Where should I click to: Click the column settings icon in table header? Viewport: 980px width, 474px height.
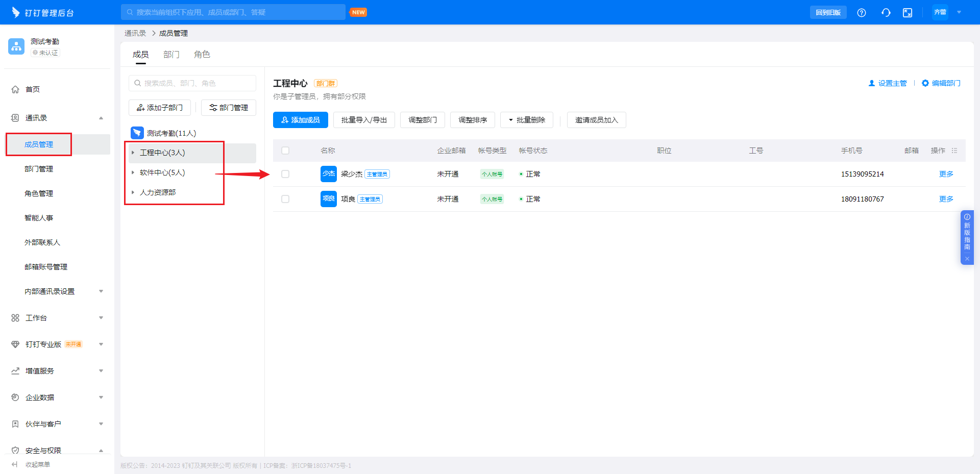click(x=954, y=151)
